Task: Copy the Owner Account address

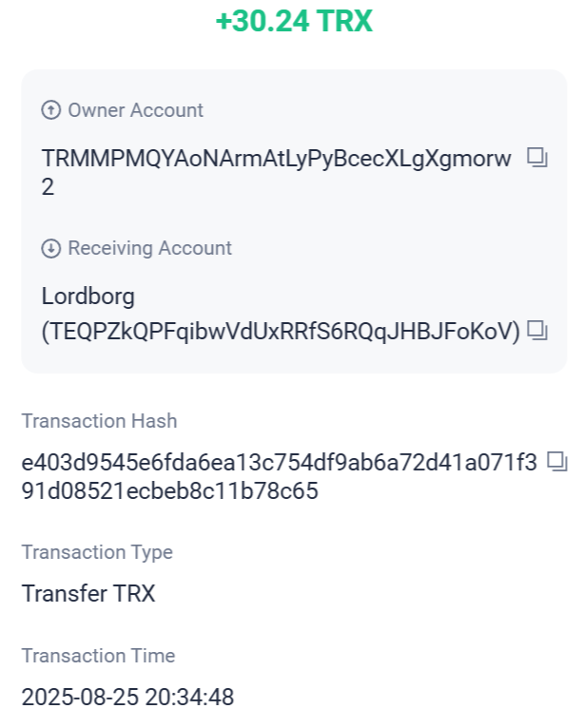Action: [x=537, y=158]
